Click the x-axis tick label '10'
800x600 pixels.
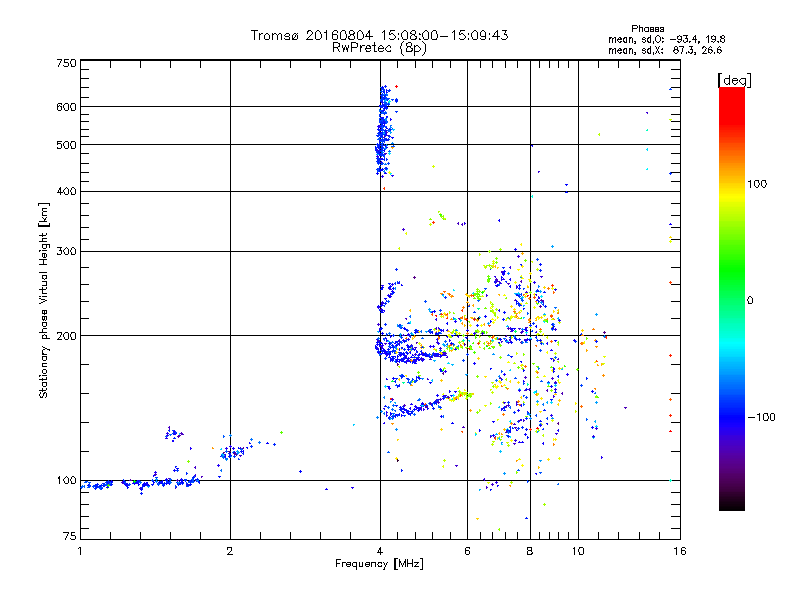(578, 551)
